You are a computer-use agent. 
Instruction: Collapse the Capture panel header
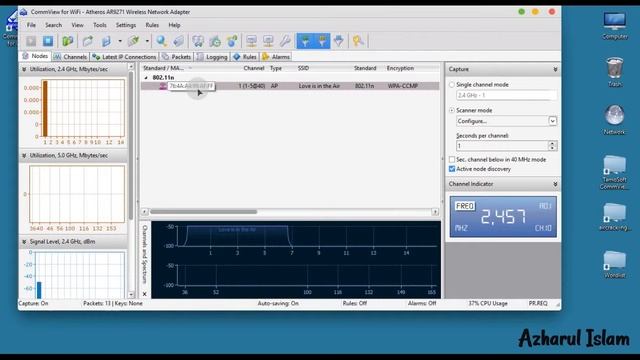[x=555, y=69]
